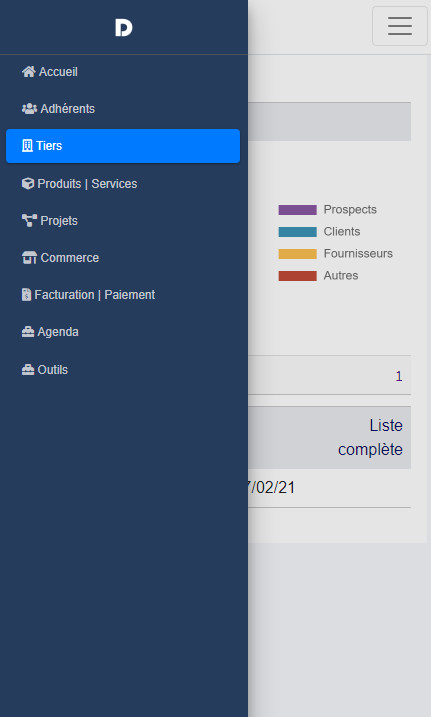Image resolution: width=431 pixels, height=717 pixels.
Task: Click the Dolibarr D logo
Action: click(x=123, y=28)
